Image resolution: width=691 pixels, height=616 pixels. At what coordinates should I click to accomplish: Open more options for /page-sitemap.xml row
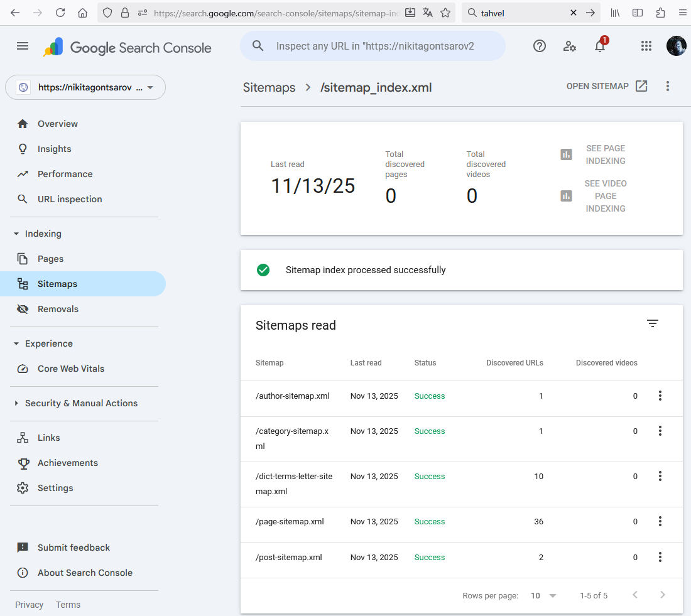click(660, 521)
